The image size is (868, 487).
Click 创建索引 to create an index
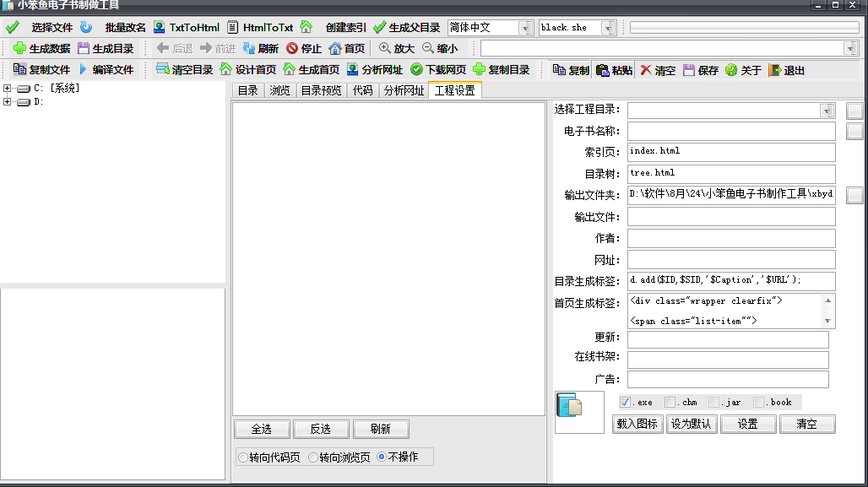pyautogui.click(x=346, y=25)
